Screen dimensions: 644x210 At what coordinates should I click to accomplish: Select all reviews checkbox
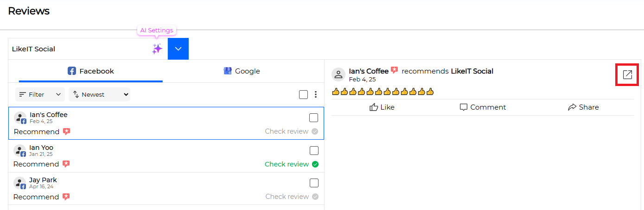coord(303,94)
